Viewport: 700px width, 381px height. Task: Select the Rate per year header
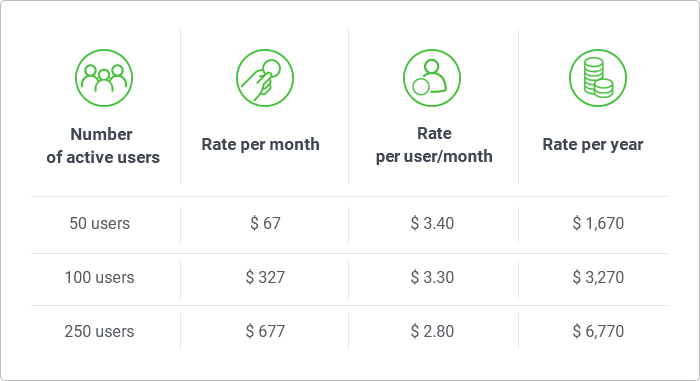592,144
